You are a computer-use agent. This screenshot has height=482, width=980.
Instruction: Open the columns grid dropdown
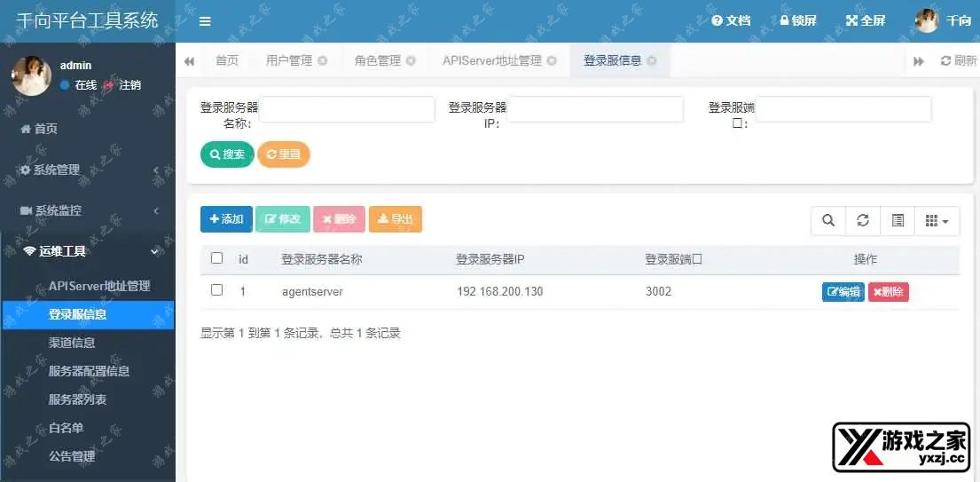coord(937,221)
